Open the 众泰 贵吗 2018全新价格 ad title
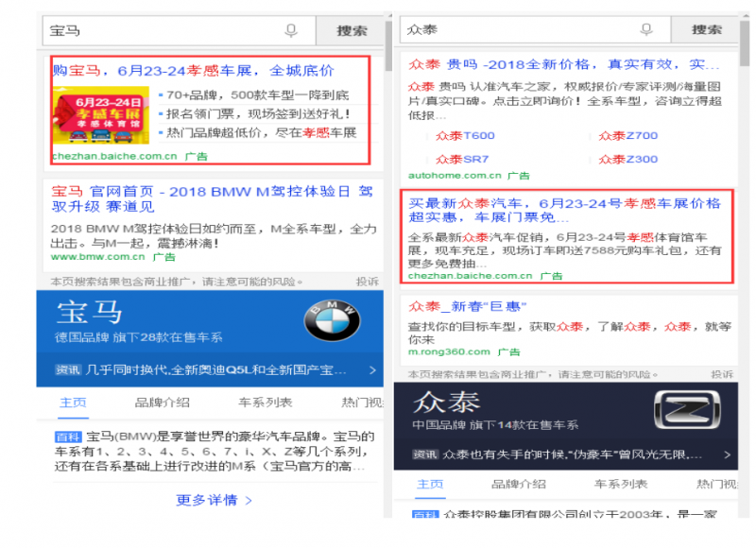756x548 pixels. pyautogui.click(x=563, y=64)
